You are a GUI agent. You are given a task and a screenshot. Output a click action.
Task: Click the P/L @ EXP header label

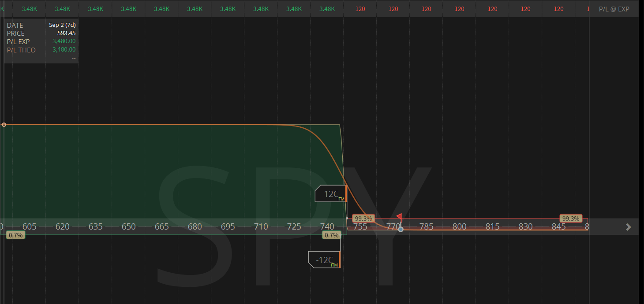(614, 9)
